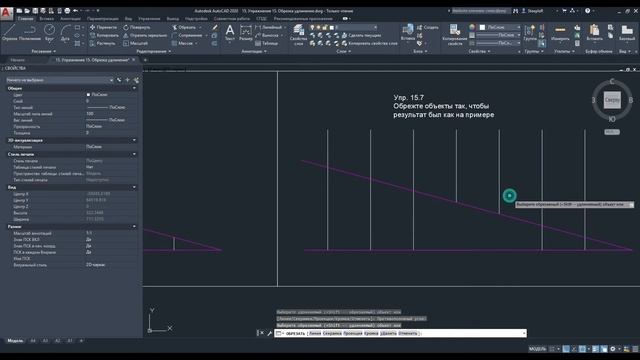Toggle PICKADD icon in Свойства palette
Screen dimensions: 640x360
(119, 80)
